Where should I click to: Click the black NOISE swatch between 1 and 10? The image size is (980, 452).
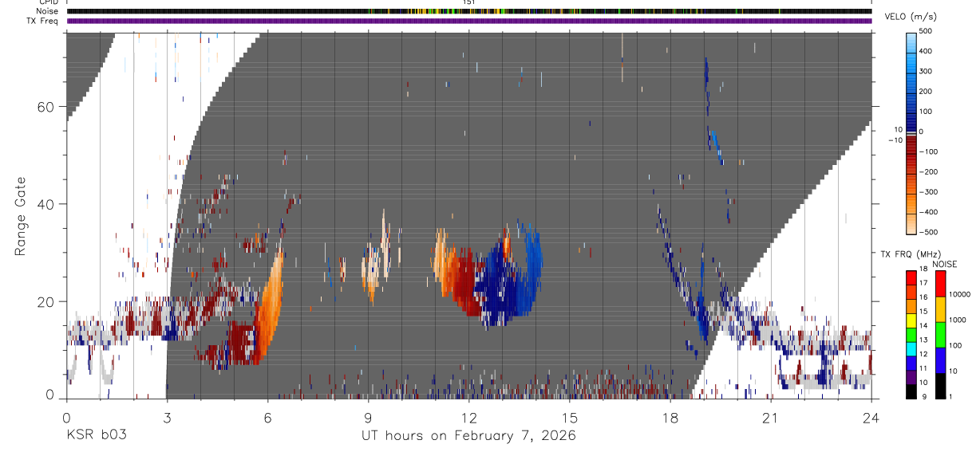click(x=940, y=386)
